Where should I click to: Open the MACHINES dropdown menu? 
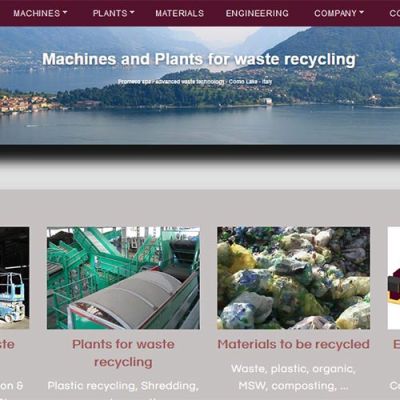click(x=40, y=13)
